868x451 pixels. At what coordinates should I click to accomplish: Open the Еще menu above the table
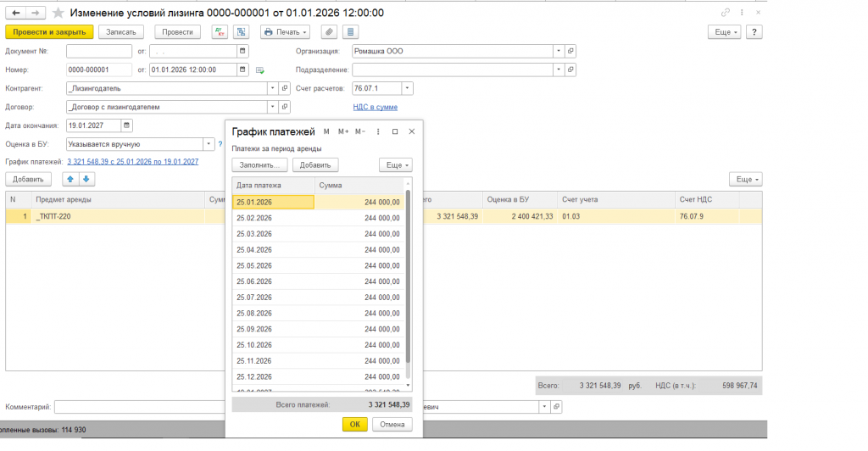[746, 179]
